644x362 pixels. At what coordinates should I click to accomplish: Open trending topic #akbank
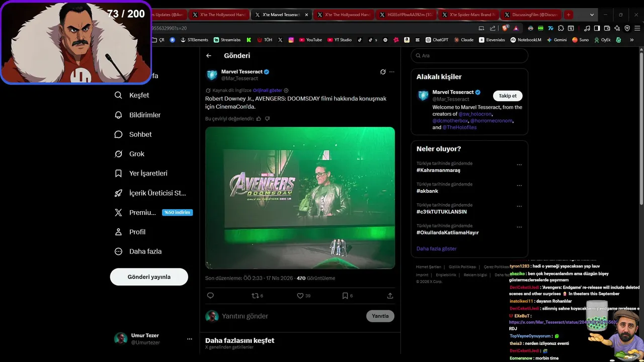click(427, 191)
